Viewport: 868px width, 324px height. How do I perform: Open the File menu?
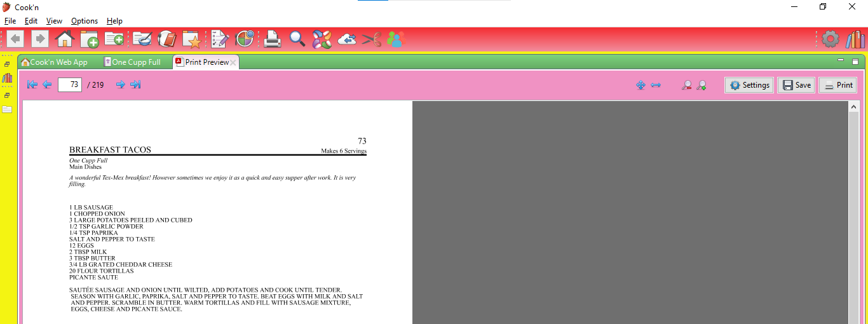[10, 21]
